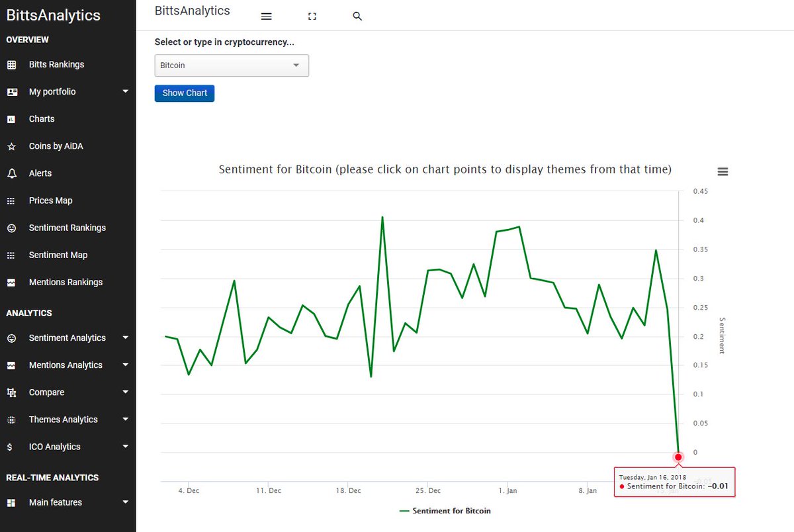Click the Compare icon in sidebar

click(11, 392)
